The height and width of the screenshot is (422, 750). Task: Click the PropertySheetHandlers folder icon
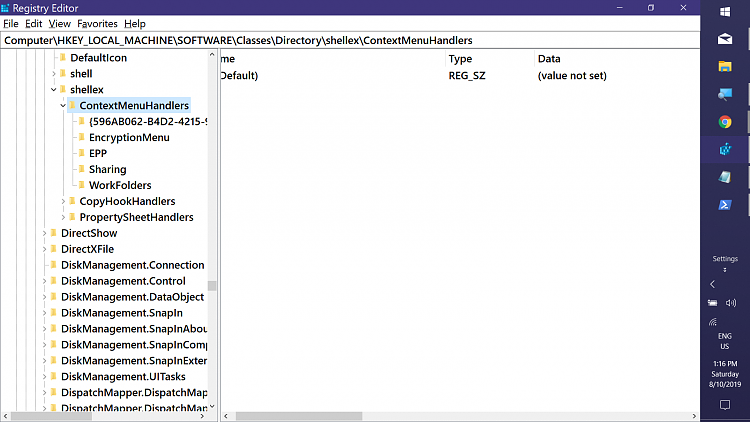tap(72, 217)
